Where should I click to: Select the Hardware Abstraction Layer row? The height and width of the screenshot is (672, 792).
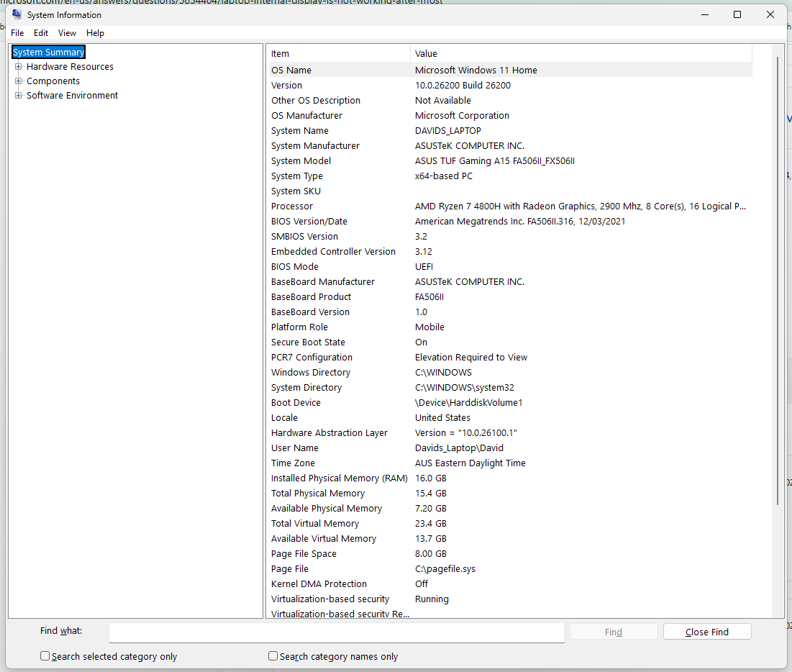point(509,433)
